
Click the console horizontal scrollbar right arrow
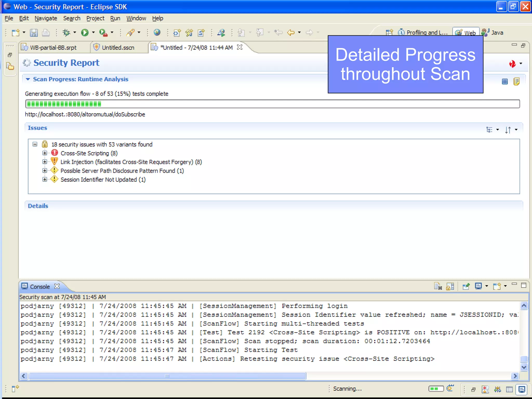tap(515, 376)
